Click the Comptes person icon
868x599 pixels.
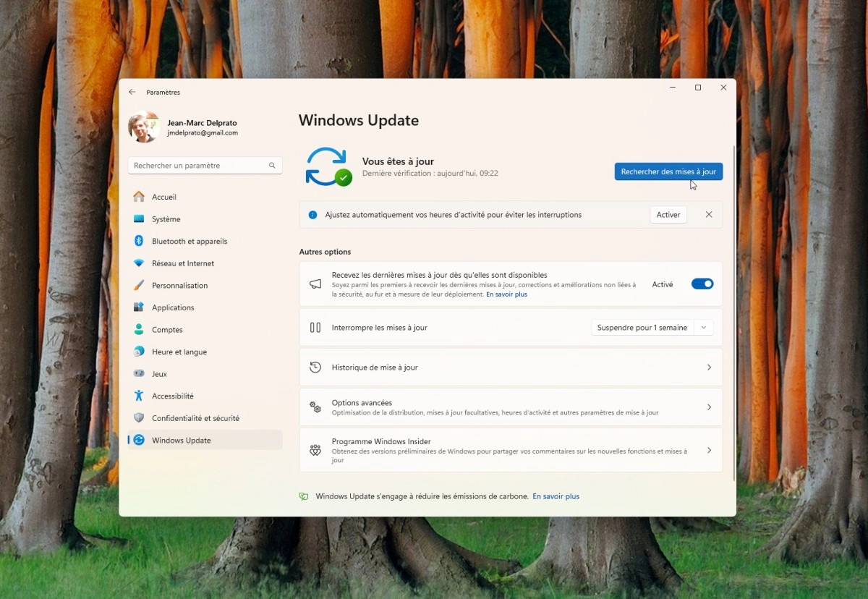click(x=139, y=330)
